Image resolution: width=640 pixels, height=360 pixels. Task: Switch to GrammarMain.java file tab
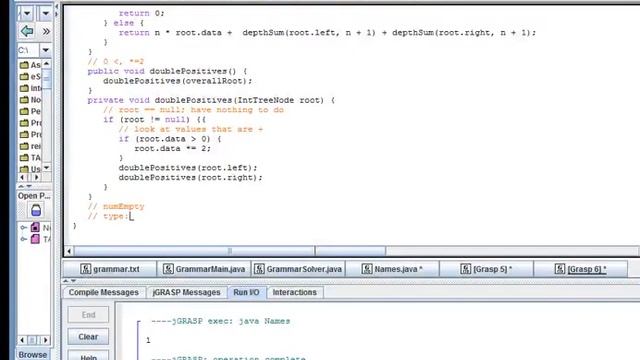pos(204,269)
